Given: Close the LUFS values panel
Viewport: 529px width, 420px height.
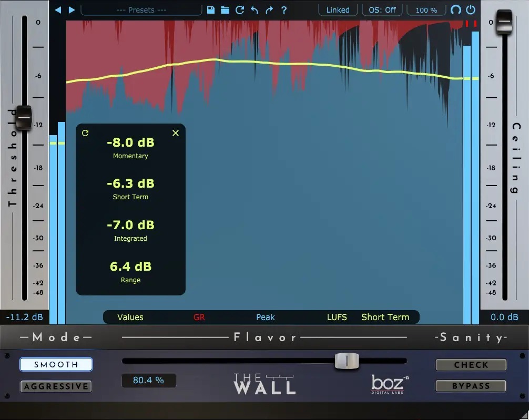Looking at the screenshot, I should click(x=175, y=133).
